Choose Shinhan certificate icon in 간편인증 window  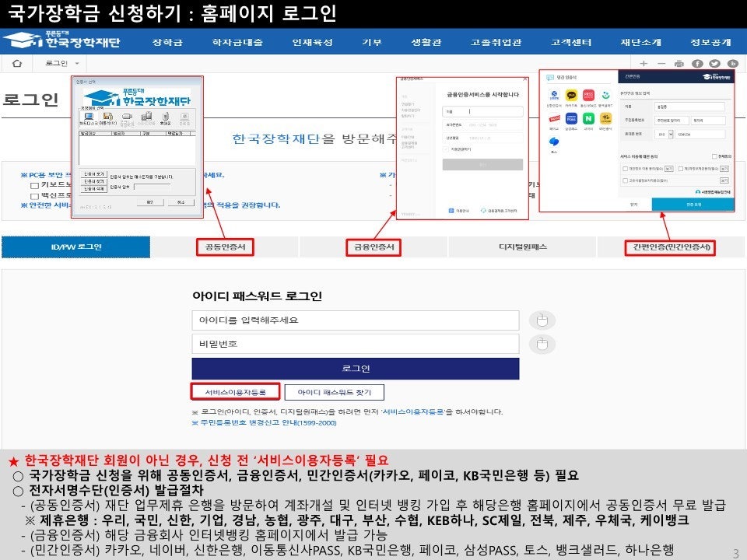pyautogui.click(x=553, y=96)
